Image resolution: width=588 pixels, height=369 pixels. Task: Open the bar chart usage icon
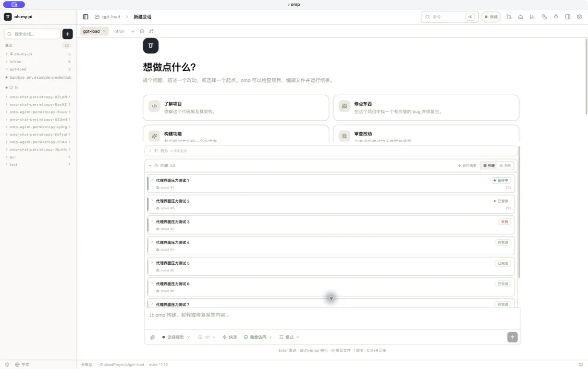pos(532,17)
